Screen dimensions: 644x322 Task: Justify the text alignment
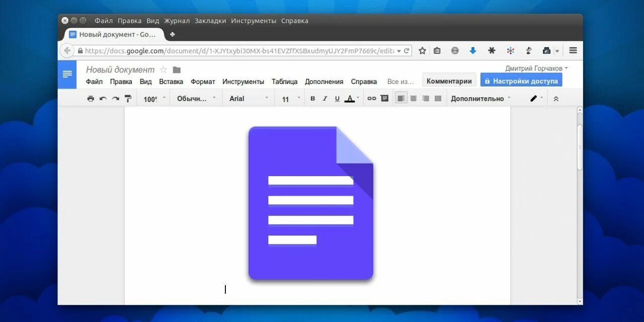(x=438, y=99)
